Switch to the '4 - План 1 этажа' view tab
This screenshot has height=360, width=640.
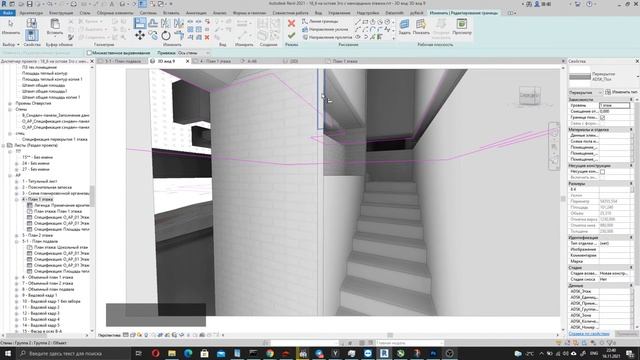click(215, 61)
